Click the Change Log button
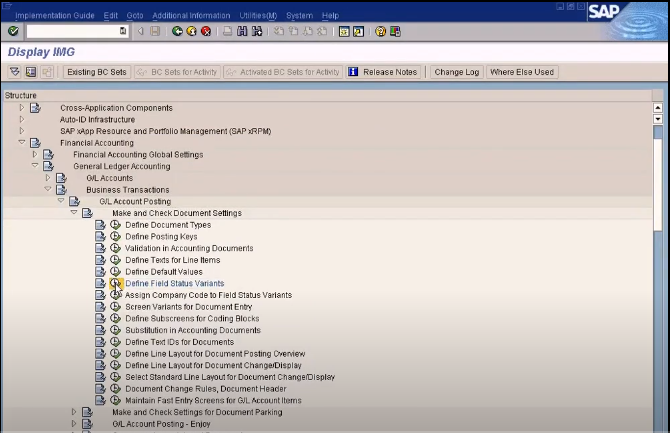Screen dimensions: 670x433 pyautogui.click(x=457, y=72)
